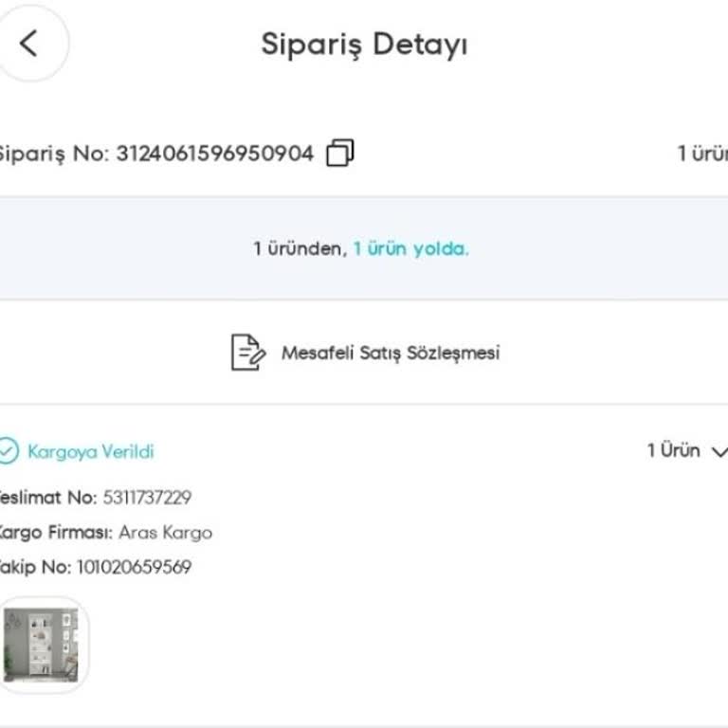Click the '1 üründen' status banner text

(x=300, y=249)
